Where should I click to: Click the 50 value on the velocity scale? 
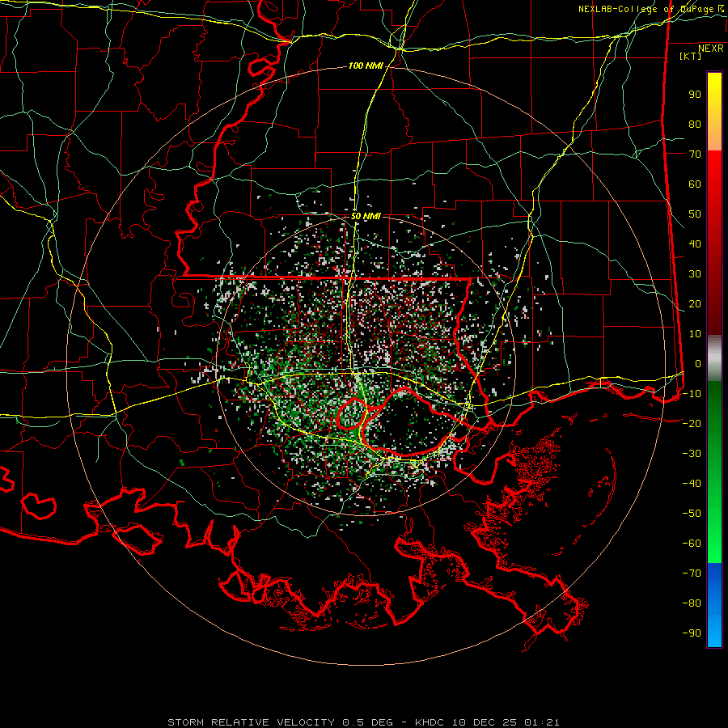695,214
